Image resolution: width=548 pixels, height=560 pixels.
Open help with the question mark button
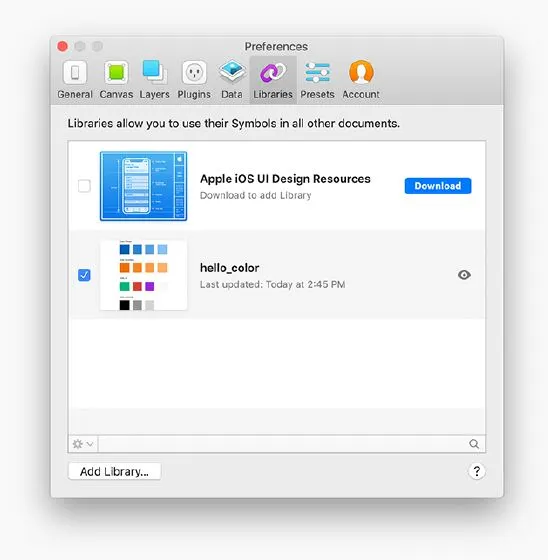[x=477, y=471]
